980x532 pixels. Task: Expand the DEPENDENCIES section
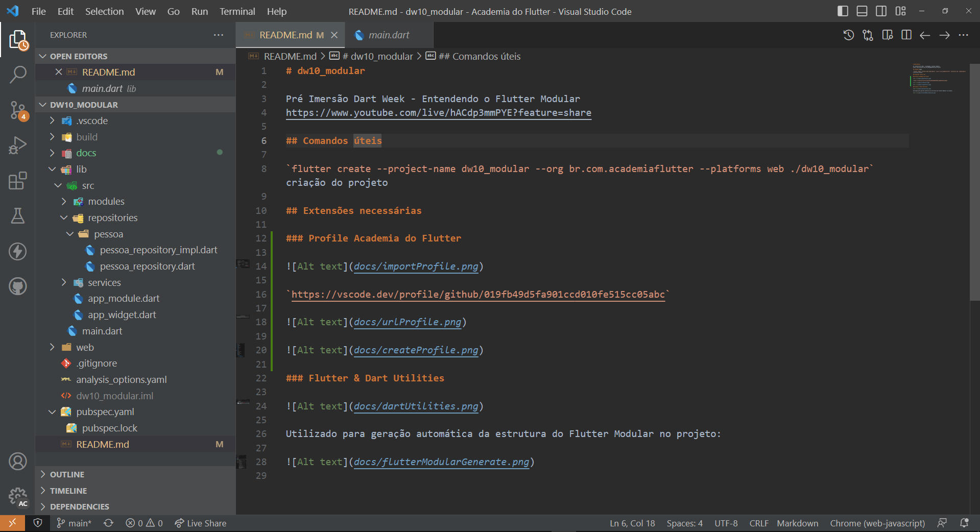click(x=135, y=506)
